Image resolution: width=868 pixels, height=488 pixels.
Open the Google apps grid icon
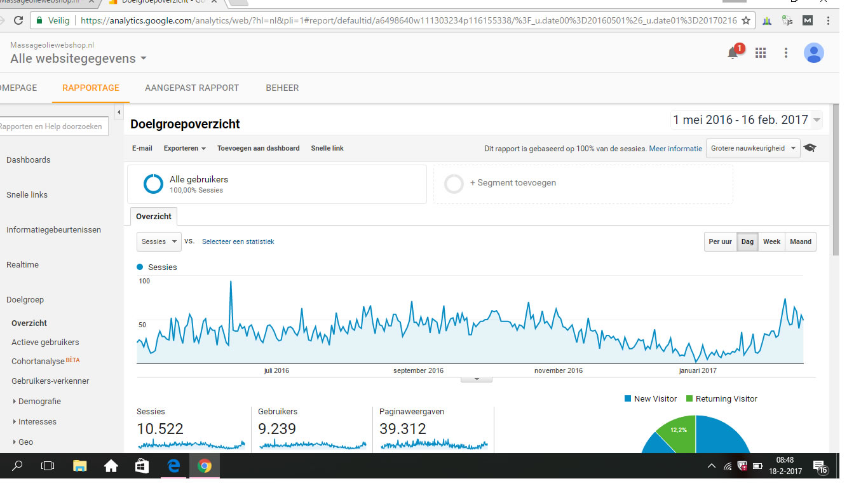761,53
